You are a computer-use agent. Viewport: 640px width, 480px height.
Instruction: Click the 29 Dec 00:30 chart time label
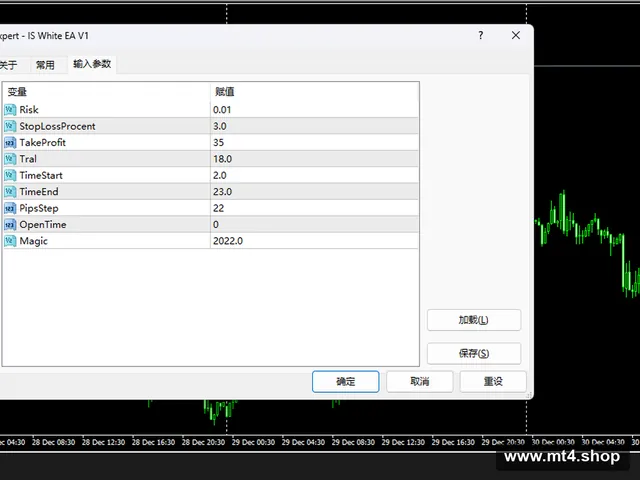click(253, 442)
